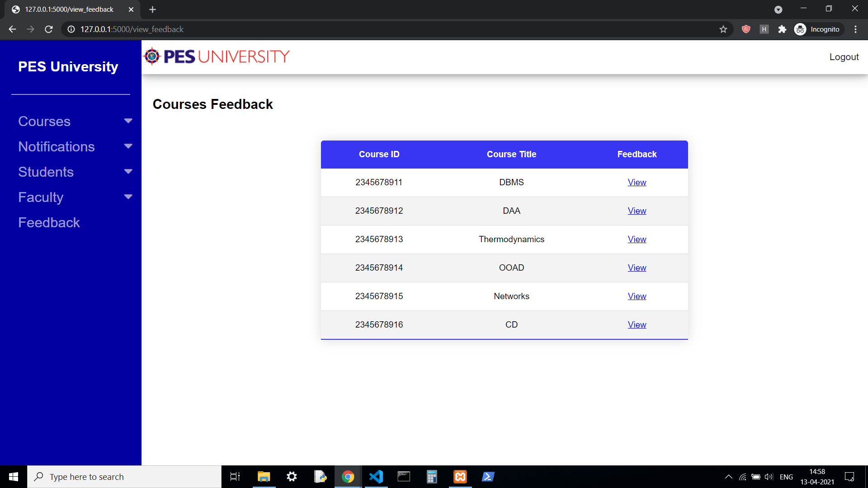Expand the Faculty sidebar dropdown arrow
This screenshot has width=868, height=488.
(128, 197)
